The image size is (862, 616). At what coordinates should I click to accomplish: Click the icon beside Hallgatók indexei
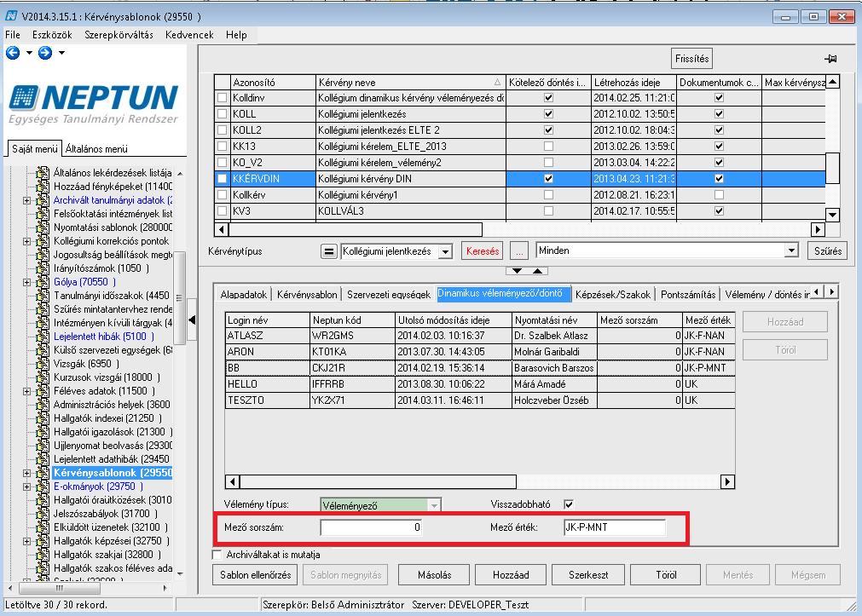pos(43,418)
